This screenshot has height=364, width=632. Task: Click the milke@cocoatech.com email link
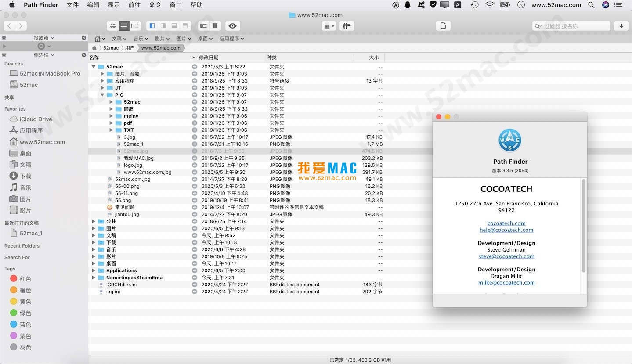(x=506, y=282)
